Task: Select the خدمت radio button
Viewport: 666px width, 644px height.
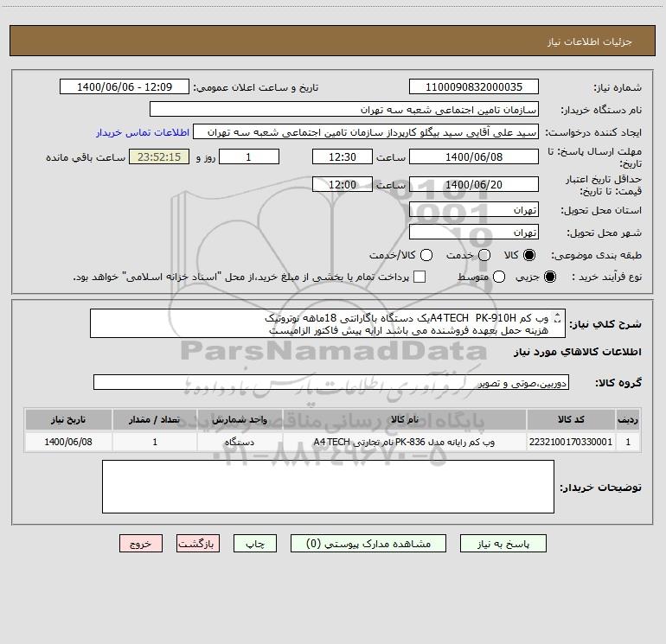Action: click(484, 255)
